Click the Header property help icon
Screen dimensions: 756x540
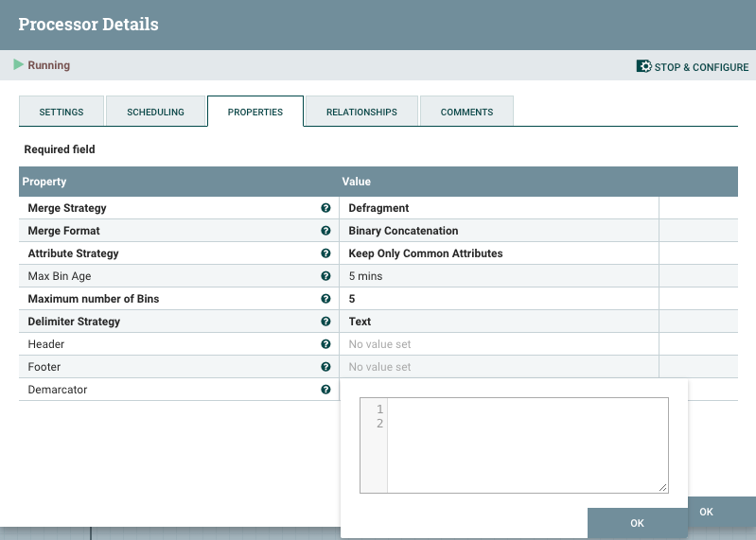(325, 344)
